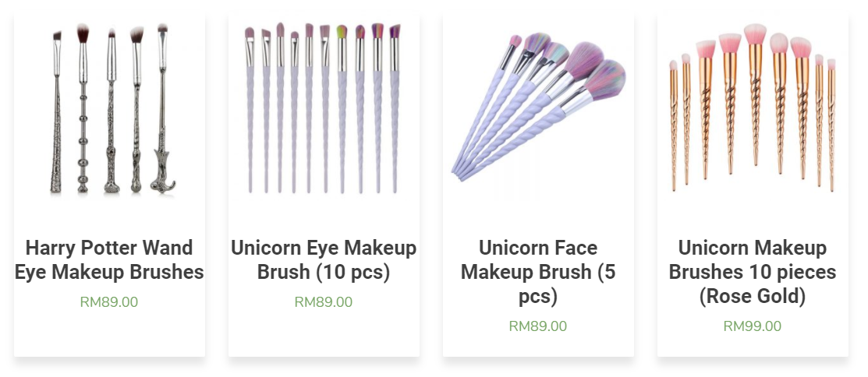Screen dimensions: 868x377
Task: Open Harry Potter Wand Eye Makeup Brushes title
Action: (x=110, y=260)
